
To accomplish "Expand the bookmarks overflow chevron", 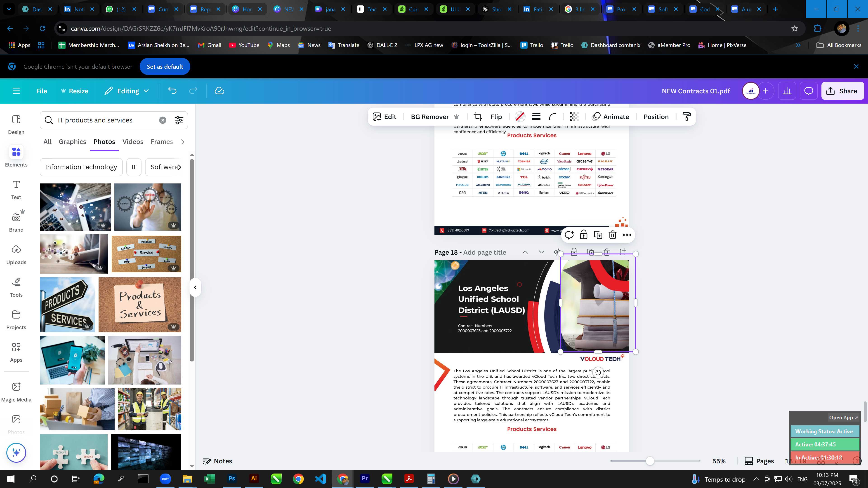I will 798,45.
